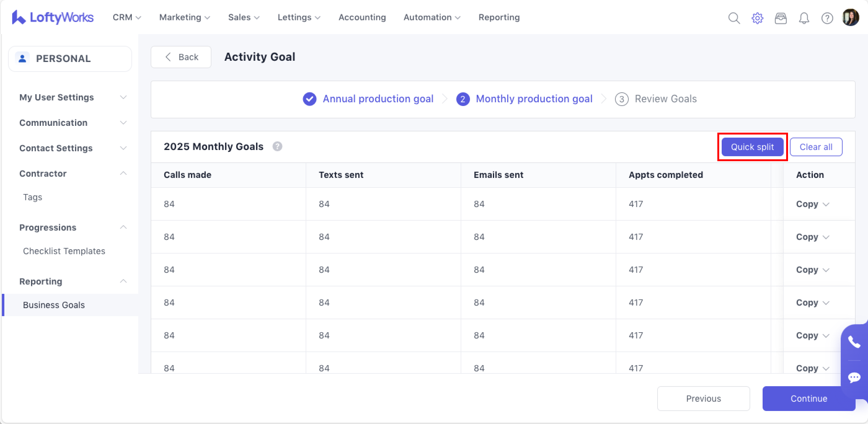Open the floating chat bubble icon
This screenshot has width=868, height=424.
(854, 378)
